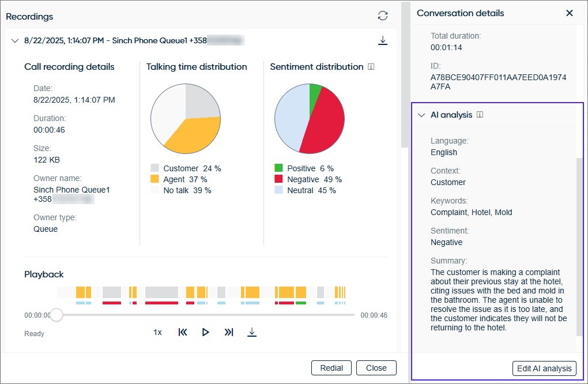Viewport: 588px width, 384px height.
Task: Click the Redial button
Action: (331, 368)
